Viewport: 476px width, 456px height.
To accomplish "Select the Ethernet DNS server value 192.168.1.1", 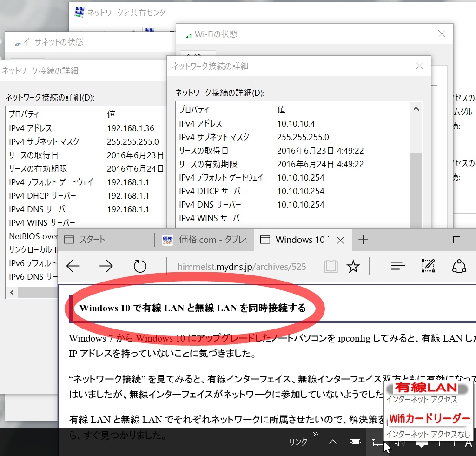I will (x=128, y=209).
